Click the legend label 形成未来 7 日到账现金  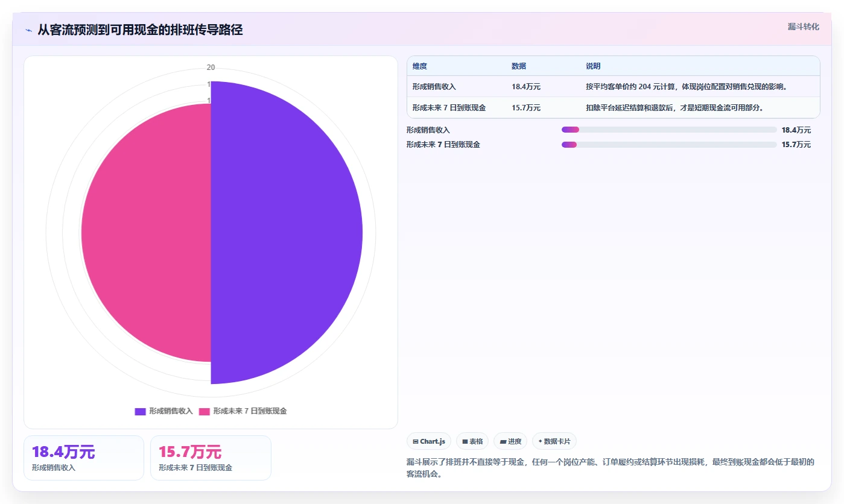[x=250, y=411]
